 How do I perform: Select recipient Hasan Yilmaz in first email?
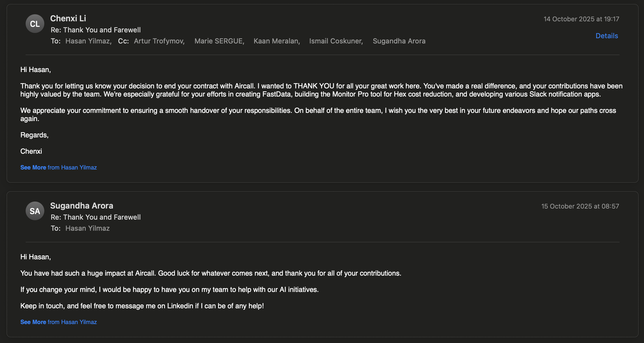88,41
